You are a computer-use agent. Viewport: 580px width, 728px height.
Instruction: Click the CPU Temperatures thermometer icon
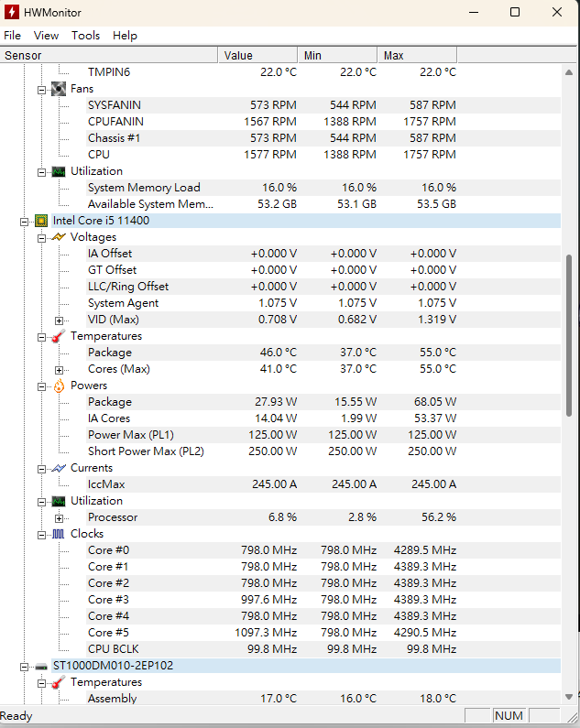click(59, 336)
